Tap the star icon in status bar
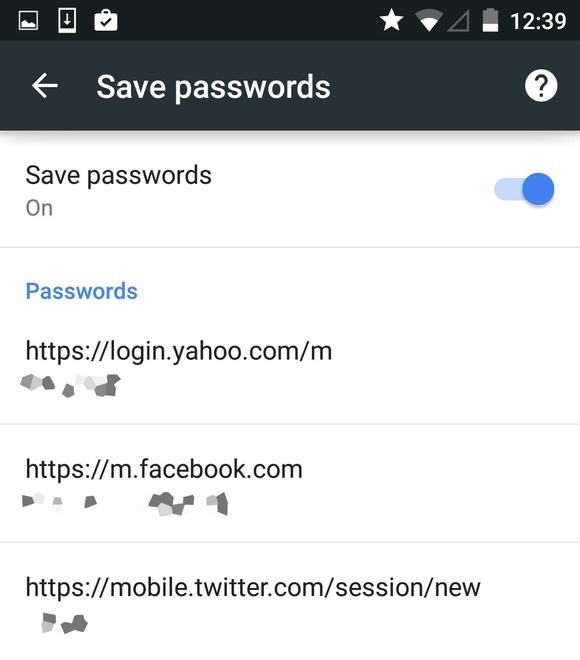 (391, 21)
